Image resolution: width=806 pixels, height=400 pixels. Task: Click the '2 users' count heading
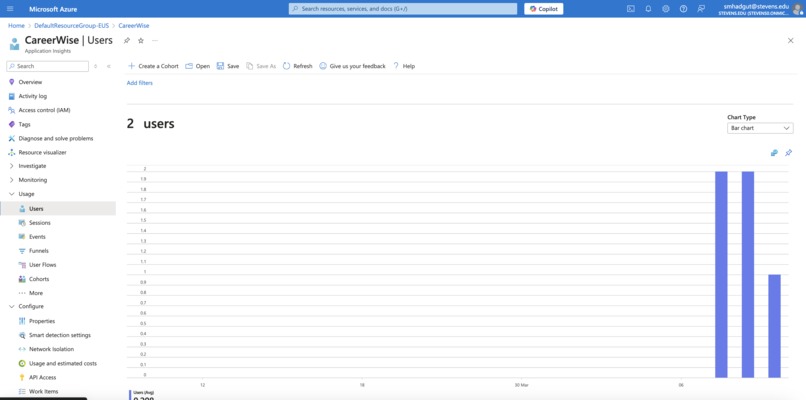151,124
